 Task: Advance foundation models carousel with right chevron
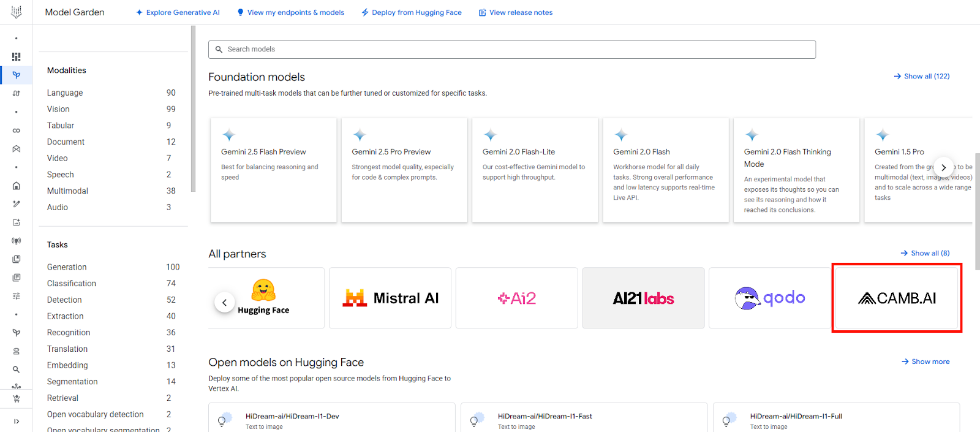tap(943, 167)
